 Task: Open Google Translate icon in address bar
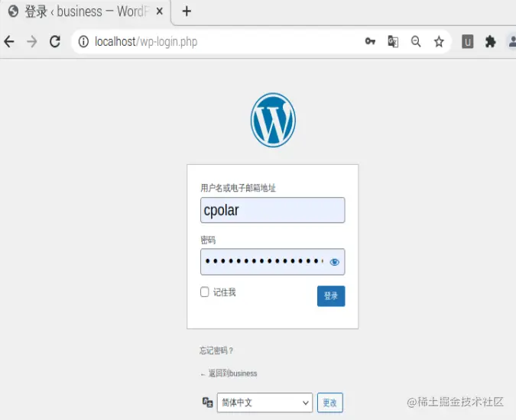click(x=393, y=42)
